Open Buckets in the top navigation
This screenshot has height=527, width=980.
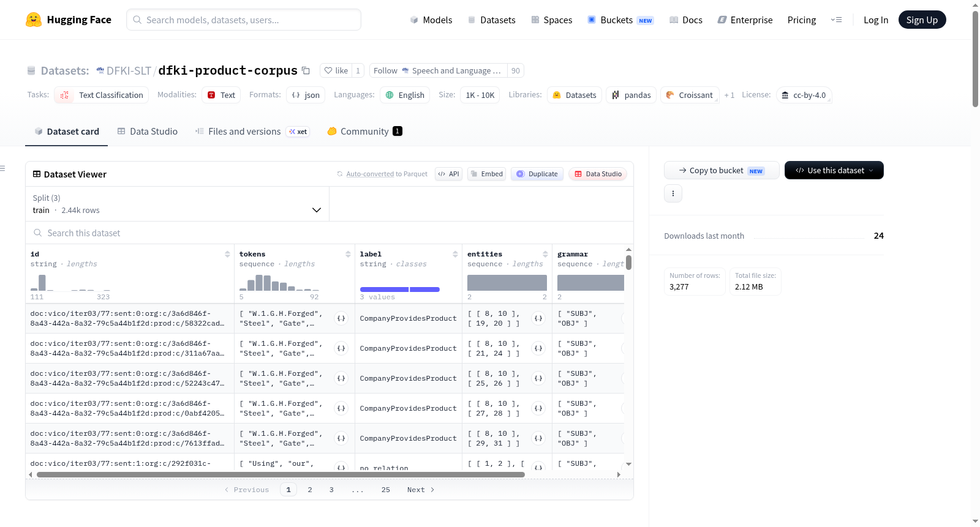[620, 20]
